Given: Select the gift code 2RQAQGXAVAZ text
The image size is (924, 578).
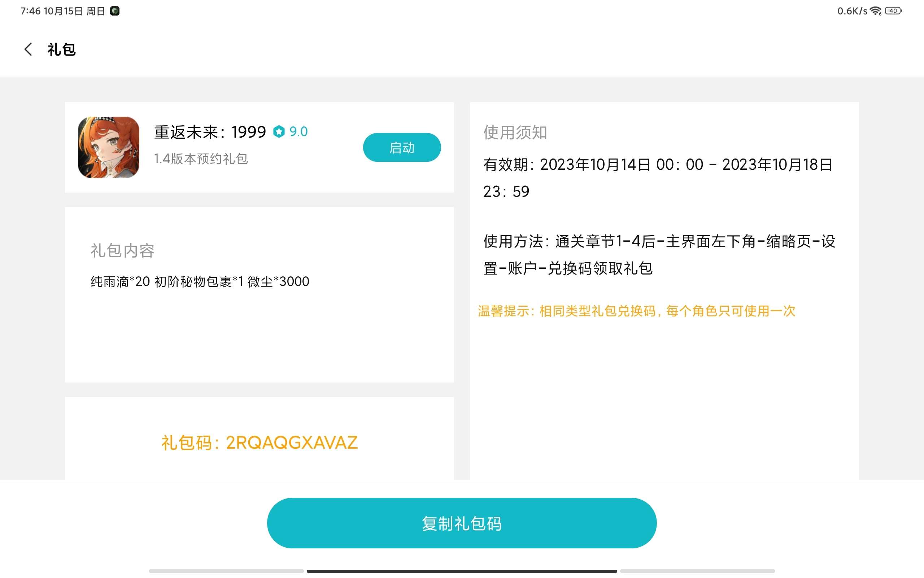Looking at the screenshot, I should [292, 443].
